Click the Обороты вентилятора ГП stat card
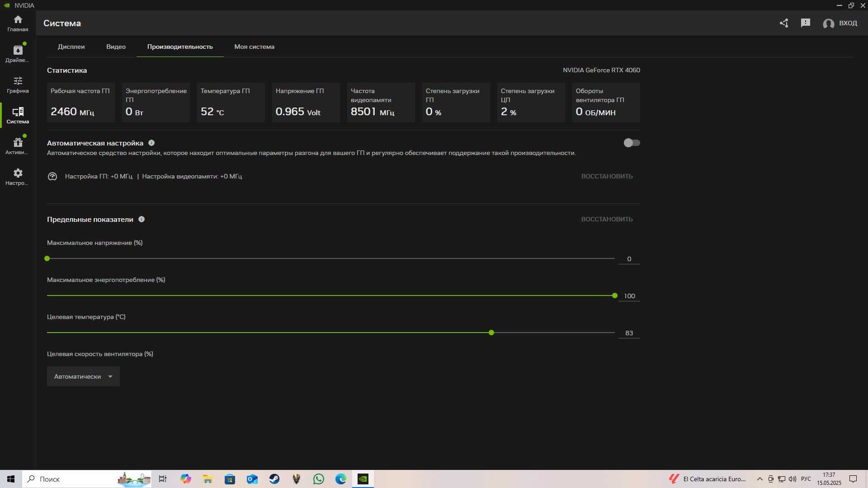Viewport: 868px width, 488px height. [x=606, y=102]
